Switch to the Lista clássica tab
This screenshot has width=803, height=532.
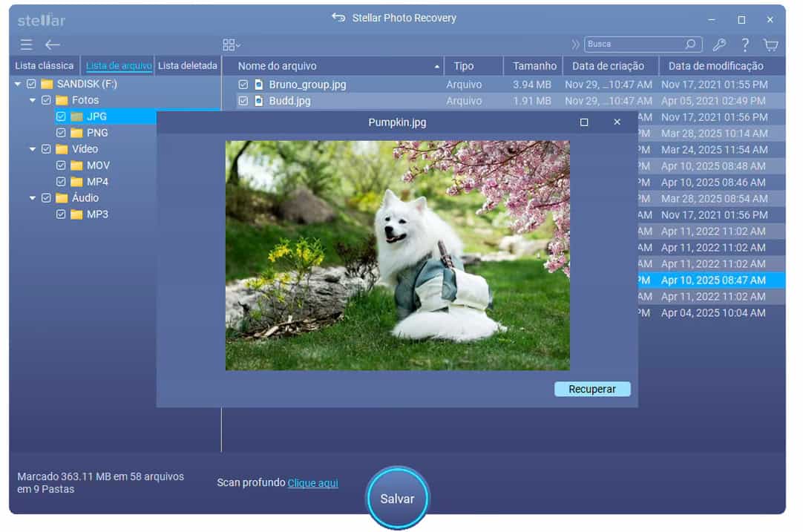45,66
